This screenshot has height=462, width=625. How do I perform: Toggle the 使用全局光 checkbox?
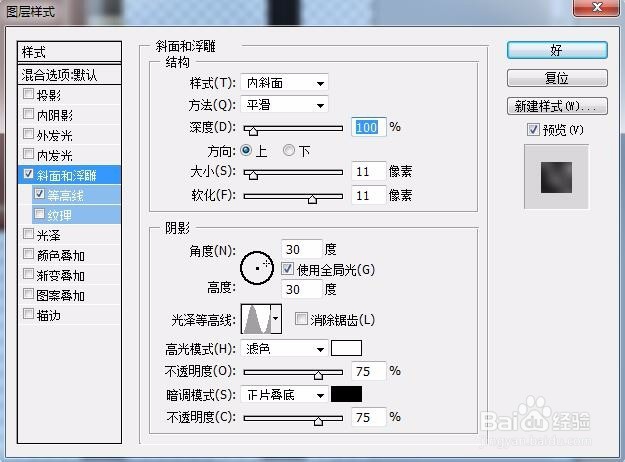click(x=287, y=269)
